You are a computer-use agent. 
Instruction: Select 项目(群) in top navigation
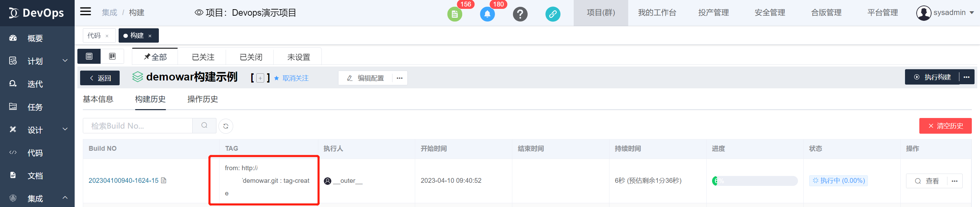pyautogui.click(x=601, y=13)
